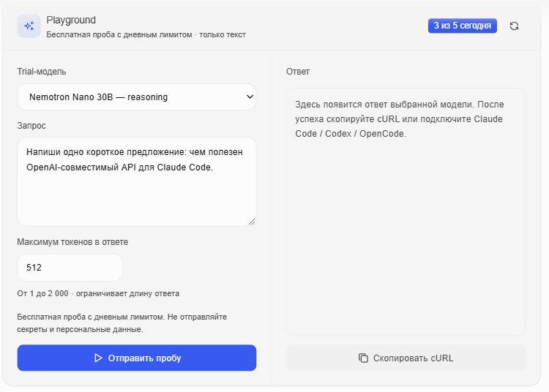The height and width of the screenshot is (392, 549).
Task: Send the trial request button
Action: pos(137,358)
